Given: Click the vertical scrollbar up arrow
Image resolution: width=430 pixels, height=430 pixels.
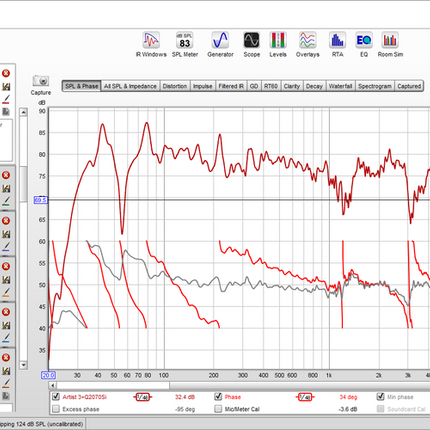Looking at the screenshot, I should [x=23, y=112].
